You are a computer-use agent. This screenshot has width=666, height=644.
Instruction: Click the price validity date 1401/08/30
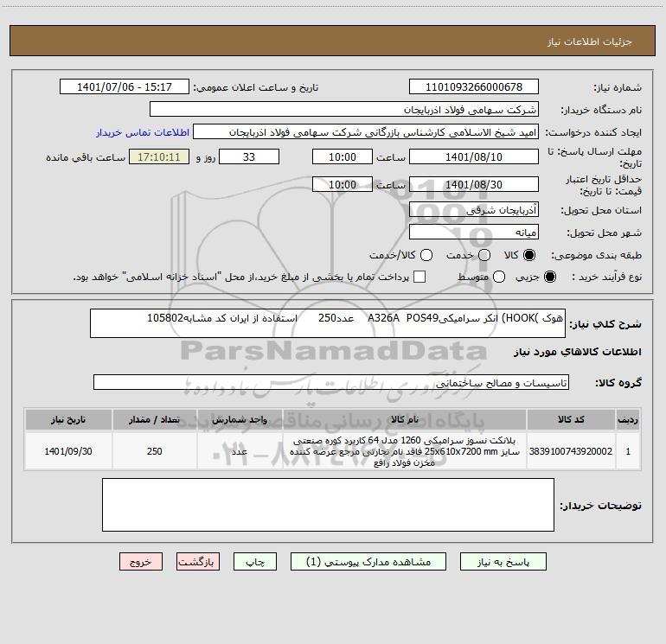474,184
